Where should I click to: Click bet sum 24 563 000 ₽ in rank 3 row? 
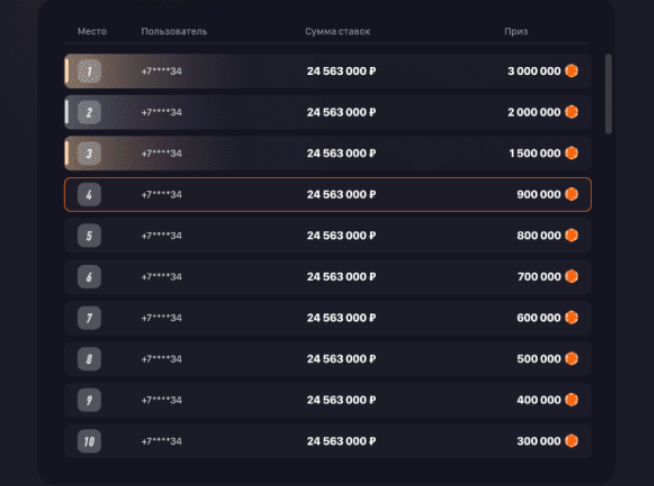[x=341, y=154]
